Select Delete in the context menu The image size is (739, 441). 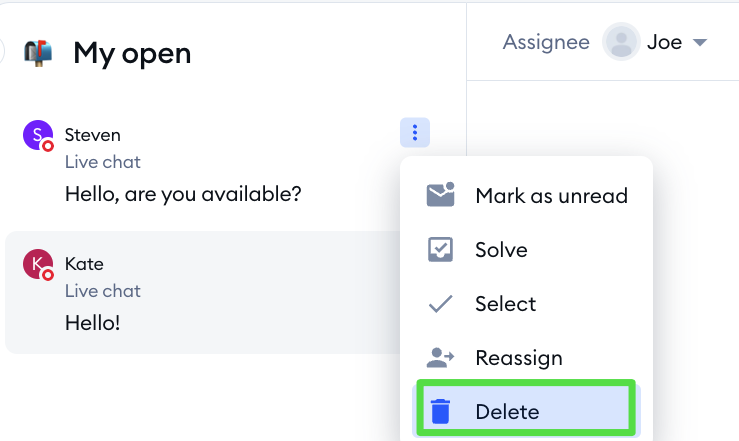[x=526, y=410]
